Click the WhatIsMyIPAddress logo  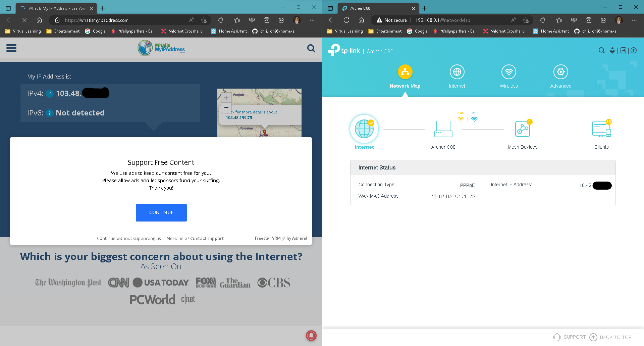tap(161, 48)
